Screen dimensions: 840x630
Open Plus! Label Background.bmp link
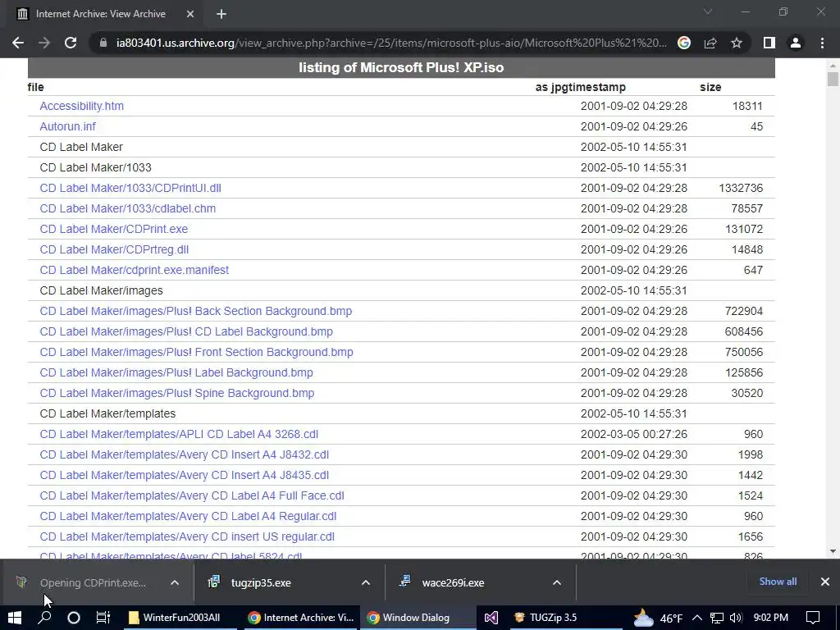click(x=176, y=372)
